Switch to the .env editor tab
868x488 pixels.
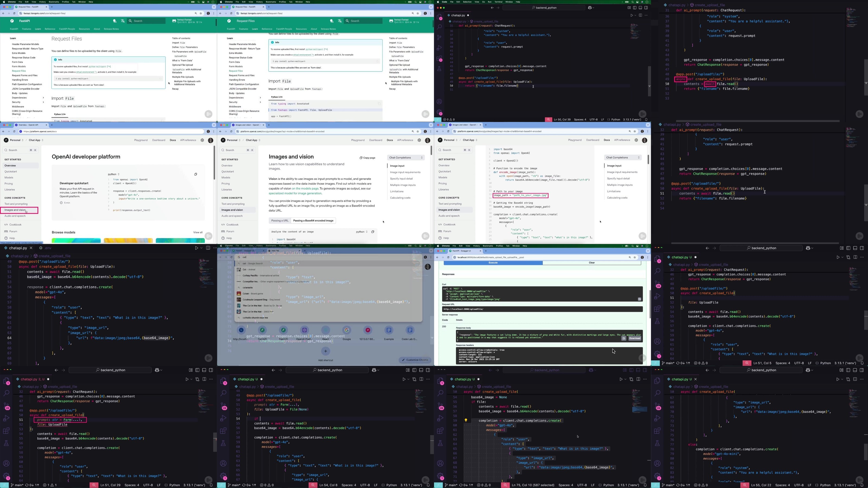point(46,248)
